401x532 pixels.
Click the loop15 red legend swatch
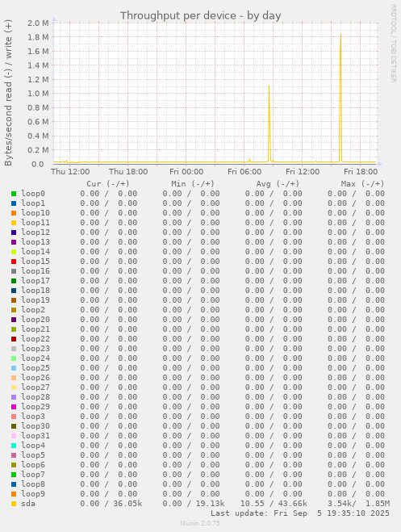pos(14,262)
